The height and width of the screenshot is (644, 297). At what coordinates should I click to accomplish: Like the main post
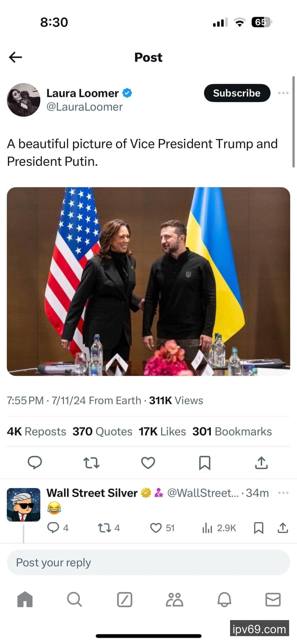[148, 463]
